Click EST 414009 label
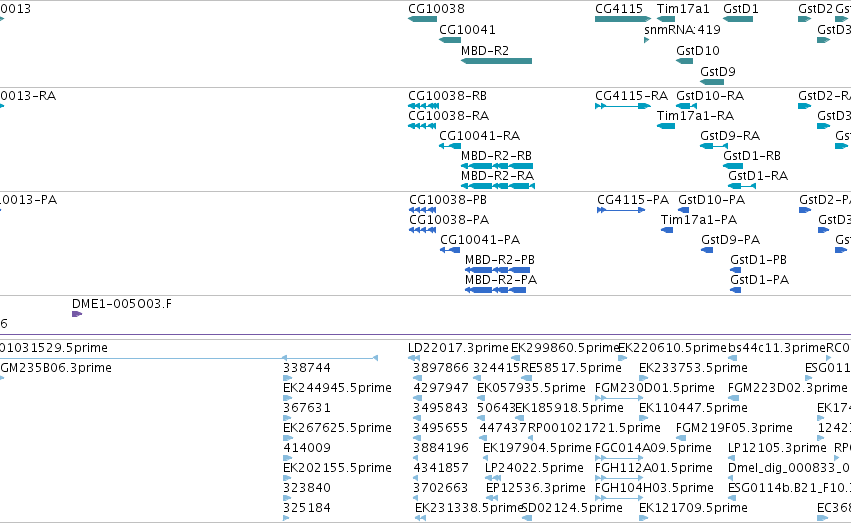The width and height of the screenshot is (851, 523). coord(307,449)
